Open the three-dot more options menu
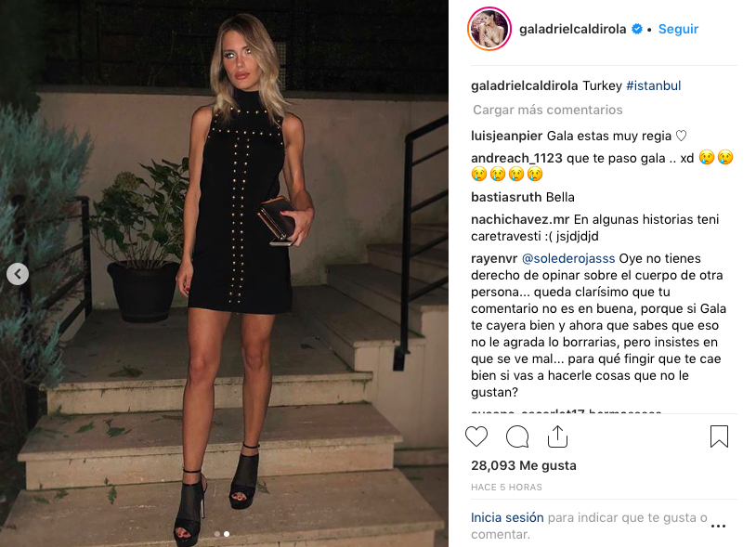 pyautogui.click(x=719, y=526)
